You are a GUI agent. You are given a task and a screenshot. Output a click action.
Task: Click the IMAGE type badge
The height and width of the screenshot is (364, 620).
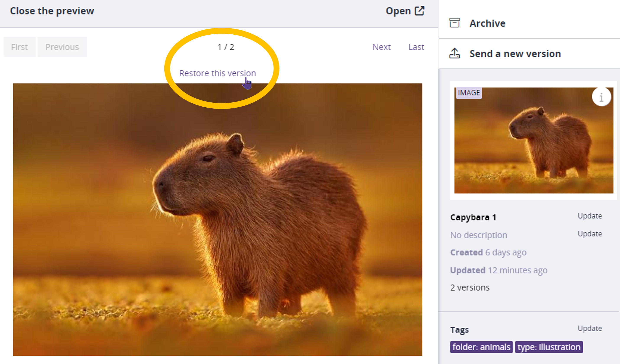pyautogui.click(x=469, y=93)
